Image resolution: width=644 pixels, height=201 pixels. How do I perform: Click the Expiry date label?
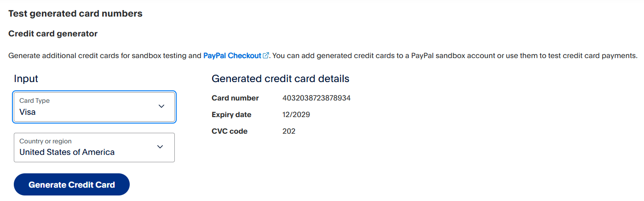pos(231,115)
